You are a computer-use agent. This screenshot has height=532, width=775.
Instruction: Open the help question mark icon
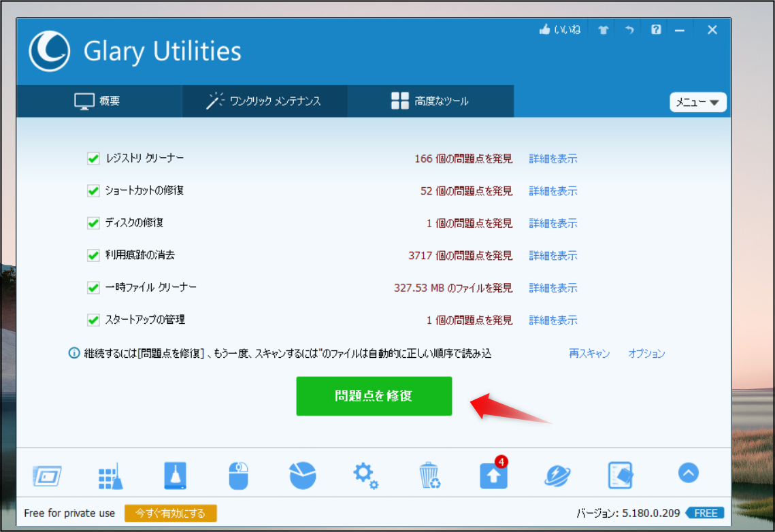click(656, 30)
